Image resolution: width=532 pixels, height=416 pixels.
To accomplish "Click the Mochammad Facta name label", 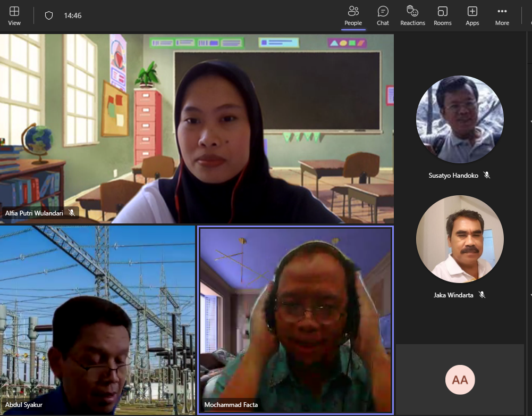I will (x=231, y=405).
